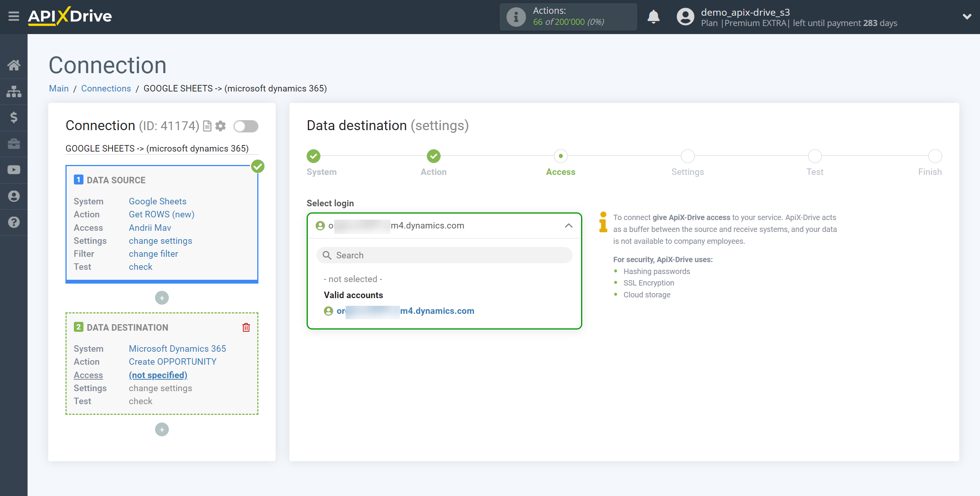Image resolution: width=980 pixels, height=496 pixels.
Task: Click the connection notes document icon
Action: (207, 126)
